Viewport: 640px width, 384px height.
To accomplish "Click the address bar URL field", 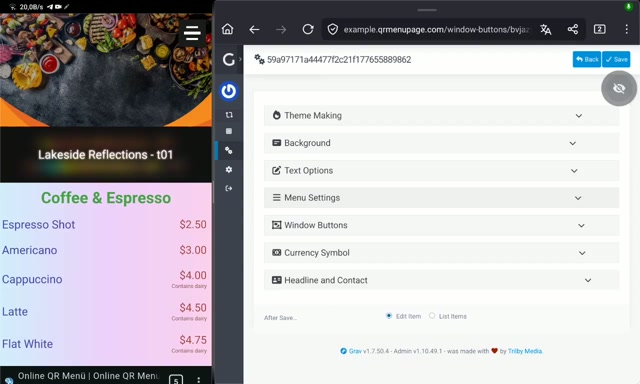I will 436,29.
